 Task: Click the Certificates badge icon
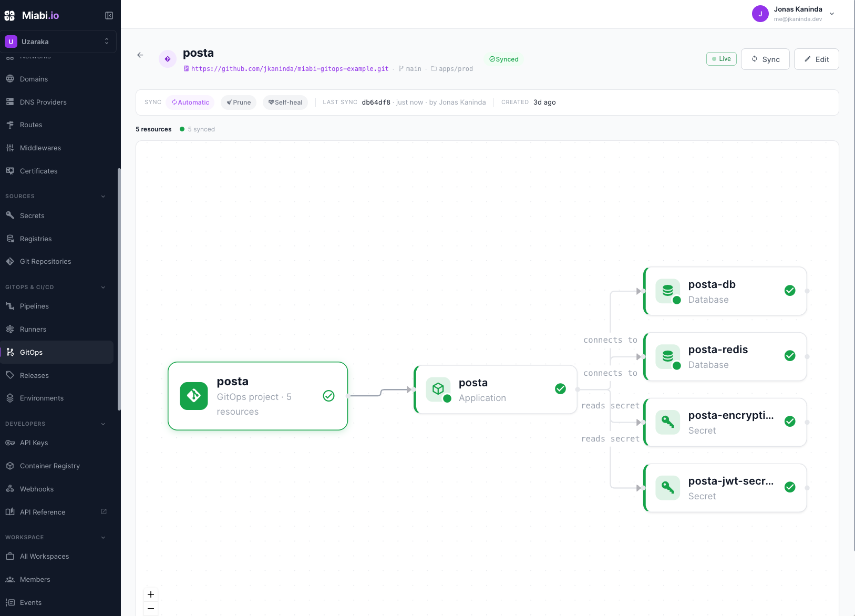10,171
